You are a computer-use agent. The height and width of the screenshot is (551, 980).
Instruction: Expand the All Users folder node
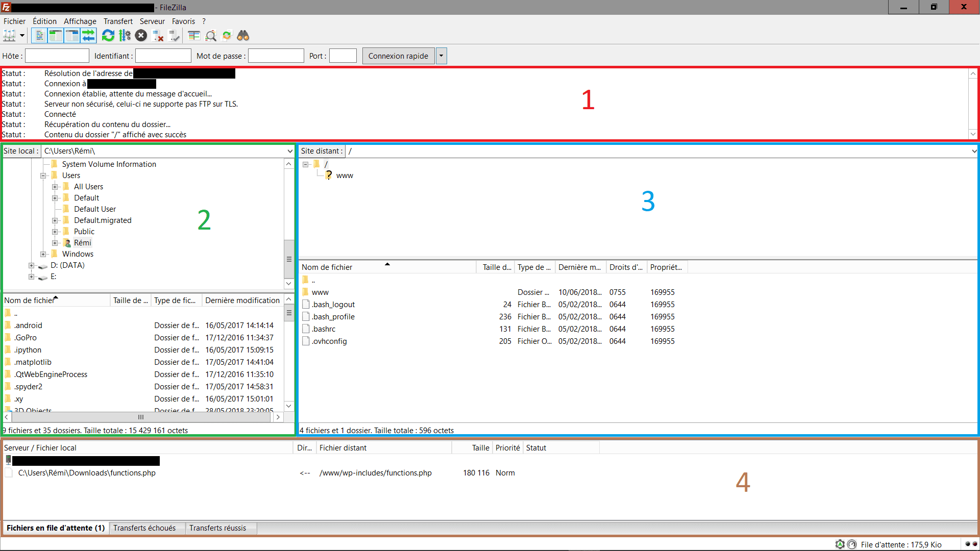[x=55, y=187]
